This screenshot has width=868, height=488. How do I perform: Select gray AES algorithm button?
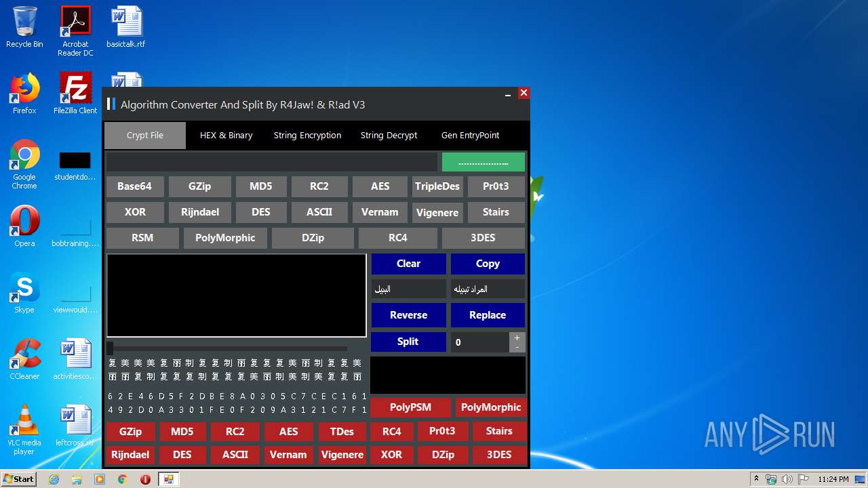(380, 186)
